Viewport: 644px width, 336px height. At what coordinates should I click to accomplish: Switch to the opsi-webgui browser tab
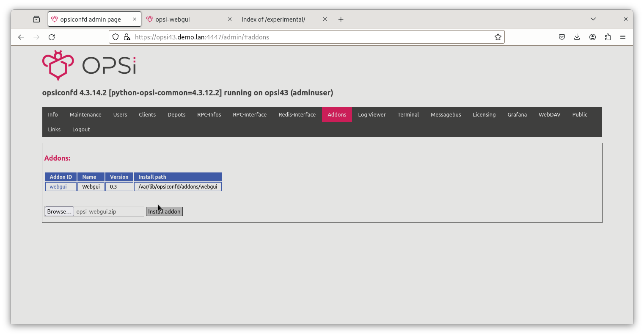189,19
